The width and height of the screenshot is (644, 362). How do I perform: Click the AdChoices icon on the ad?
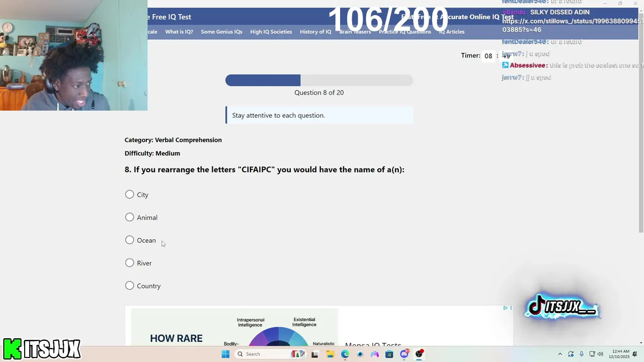(506, 308)
